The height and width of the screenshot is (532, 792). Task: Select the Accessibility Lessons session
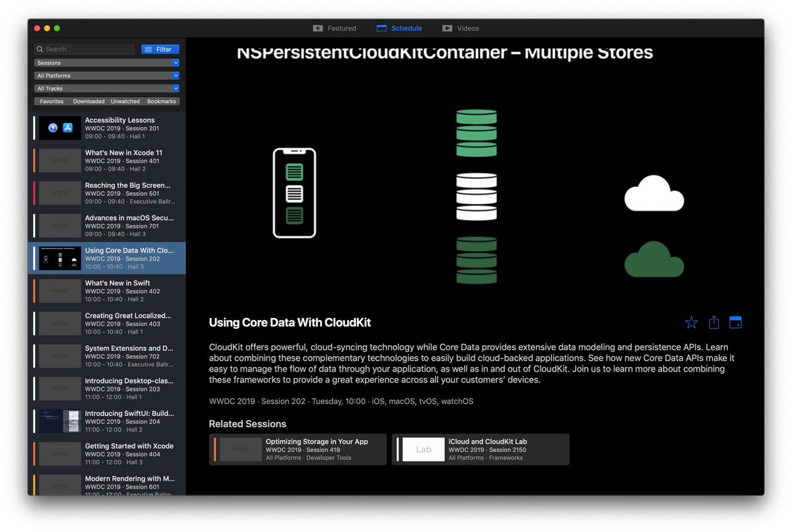(108, 128)
